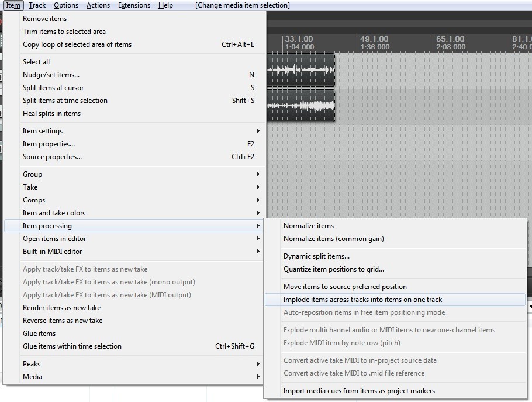Open Nudge/set items dialog
Viewport: 532px width, 402px height.
point(134,75)
